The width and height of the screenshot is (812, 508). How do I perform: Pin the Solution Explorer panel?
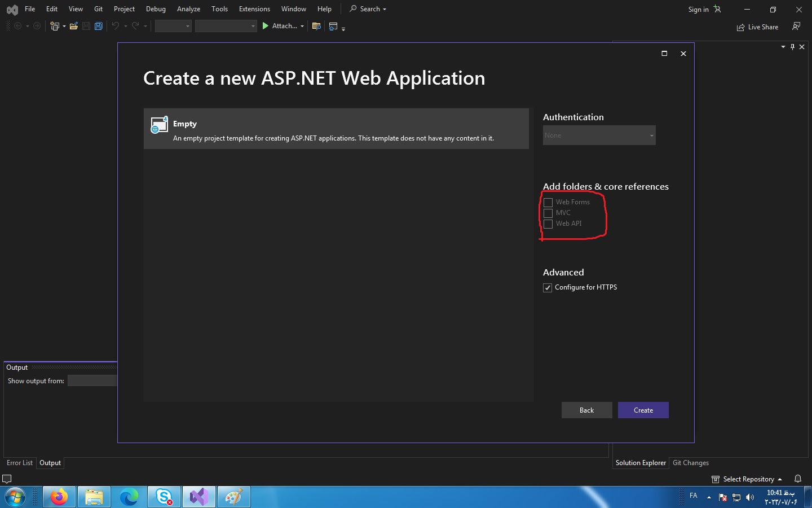tap(792, 47)
